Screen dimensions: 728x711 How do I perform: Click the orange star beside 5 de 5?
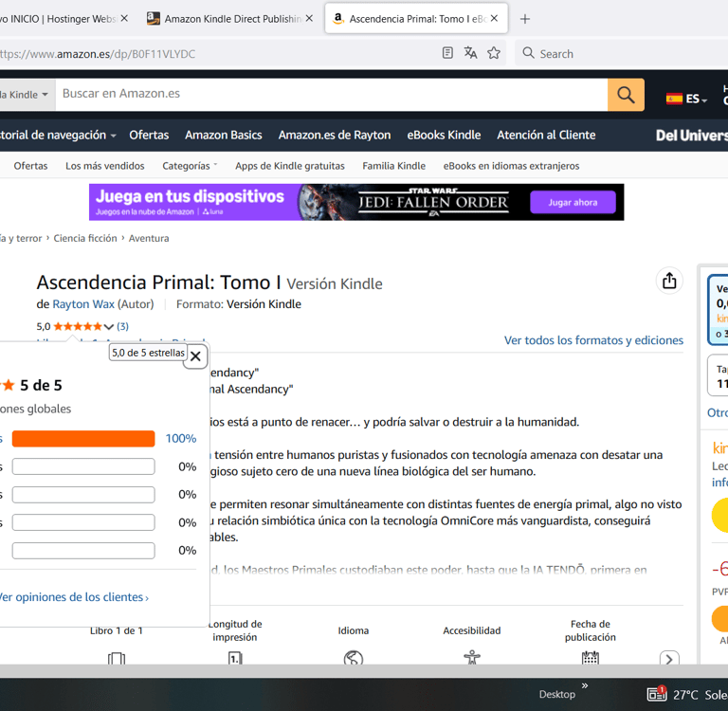8,385
